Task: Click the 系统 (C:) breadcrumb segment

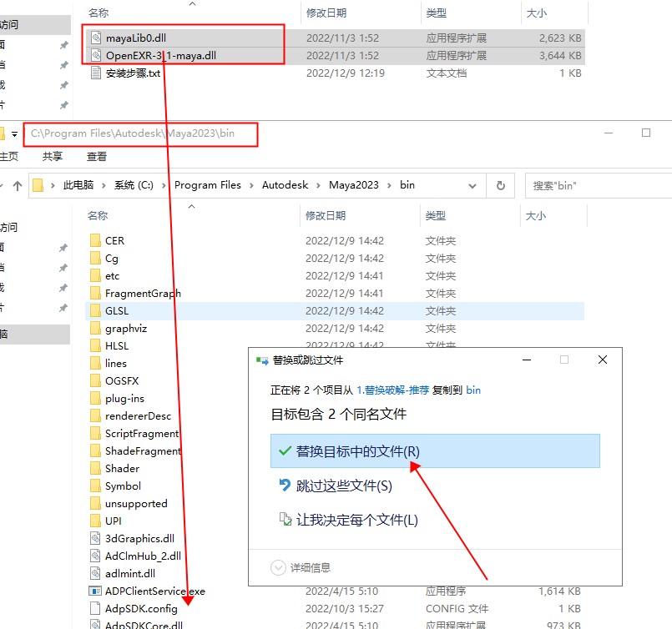Action: click(x=134, y=185)
